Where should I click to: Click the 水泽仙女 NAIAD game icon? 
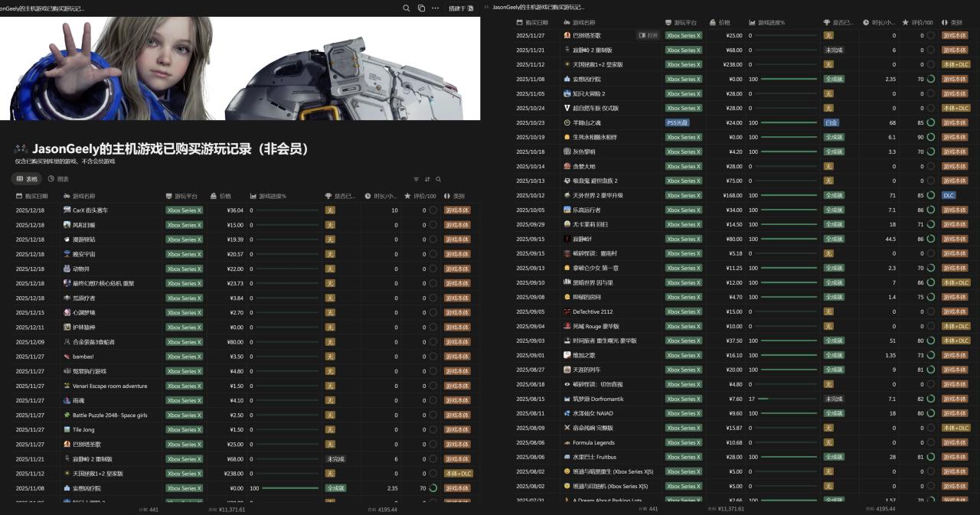pyautogui.click(x=567, y=413)
